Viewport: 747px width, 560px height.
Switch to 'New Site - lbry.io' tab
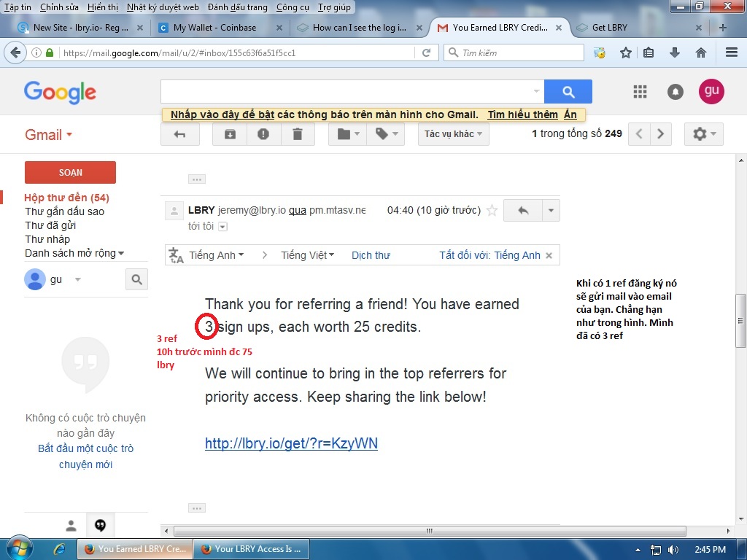click(x=80, y=28)
